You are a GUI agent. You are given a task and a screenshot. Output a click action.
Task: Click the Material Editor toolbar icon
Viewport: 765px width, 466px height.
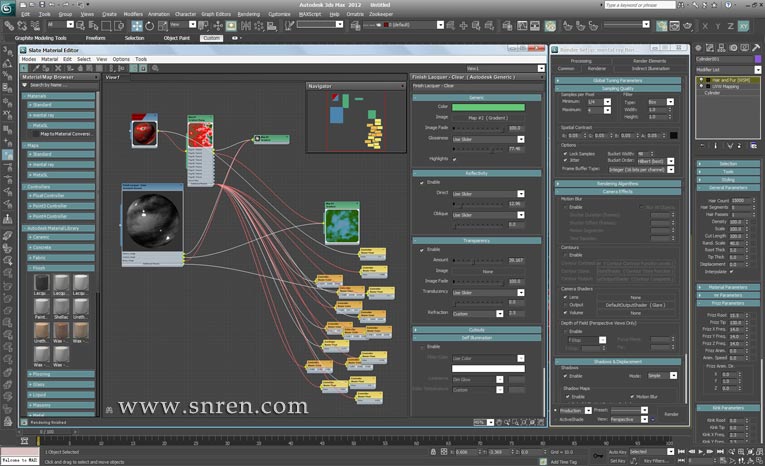[550, 25]
